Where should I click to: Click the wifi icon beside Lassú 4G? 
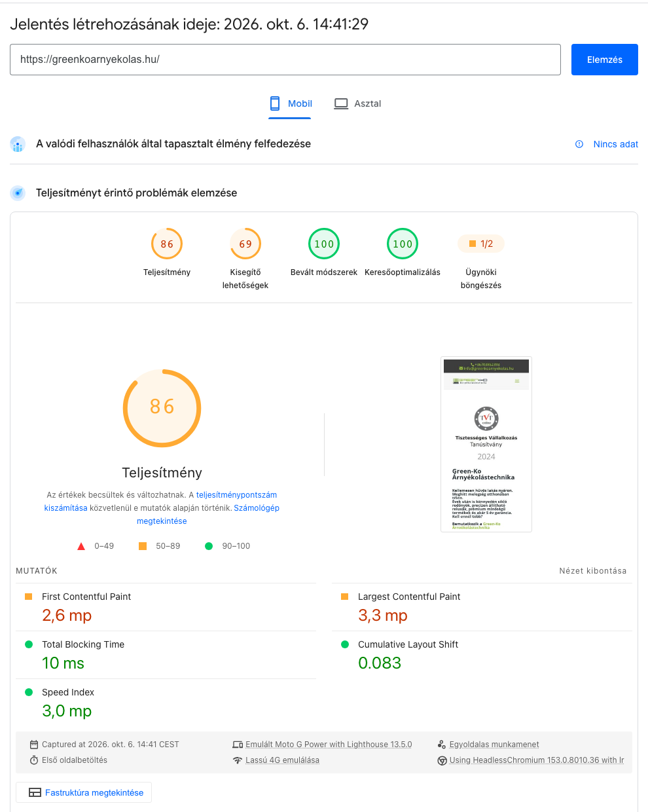pyautogui.click(x=238, y=760)
